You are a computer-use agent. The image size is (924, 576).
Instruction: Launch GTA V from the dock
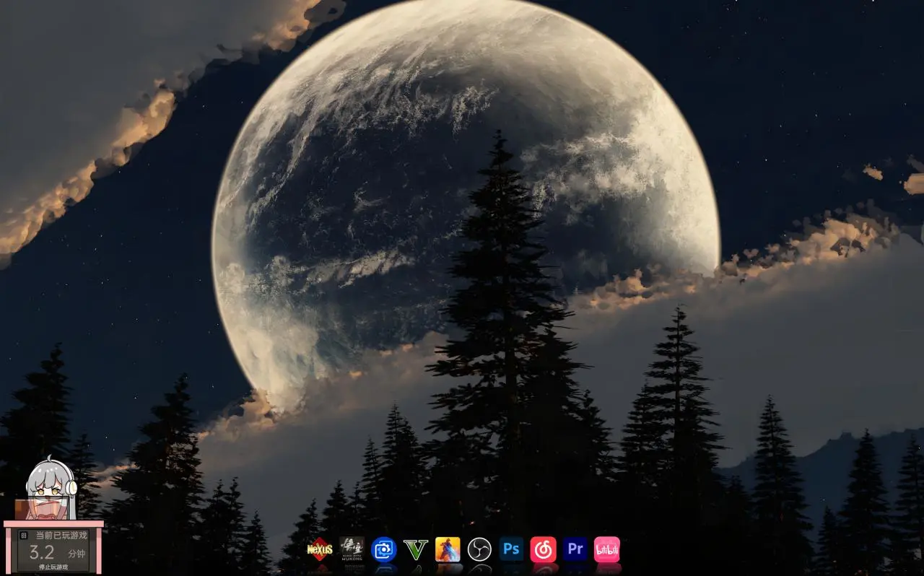tap(416, 549)
